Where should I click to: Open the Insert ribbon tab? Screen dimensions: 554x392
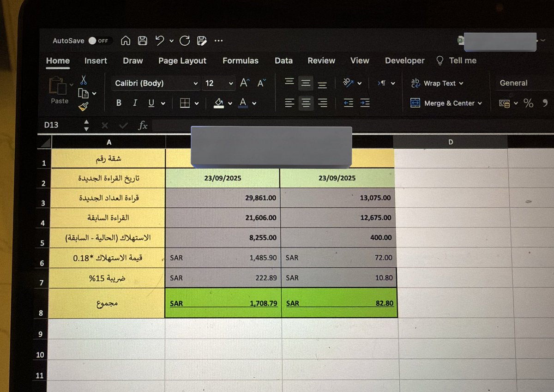point(96,61)
